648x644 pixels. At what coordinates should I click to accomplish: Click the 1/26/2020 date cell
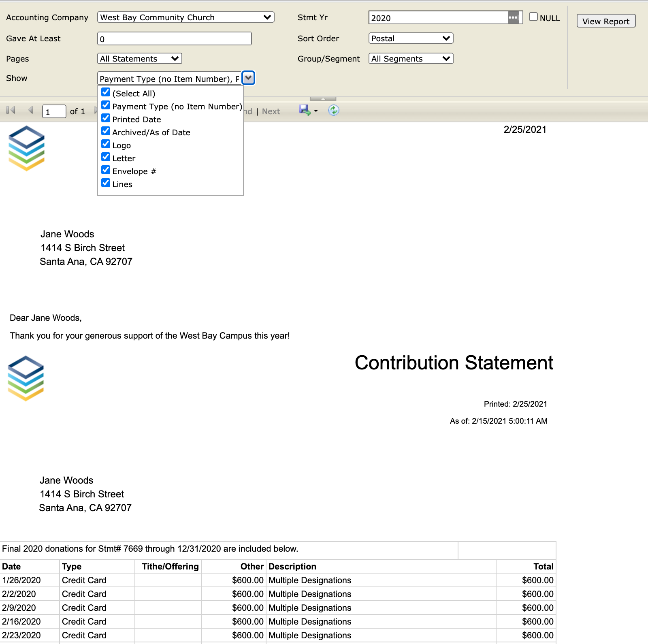click(30, 580)
